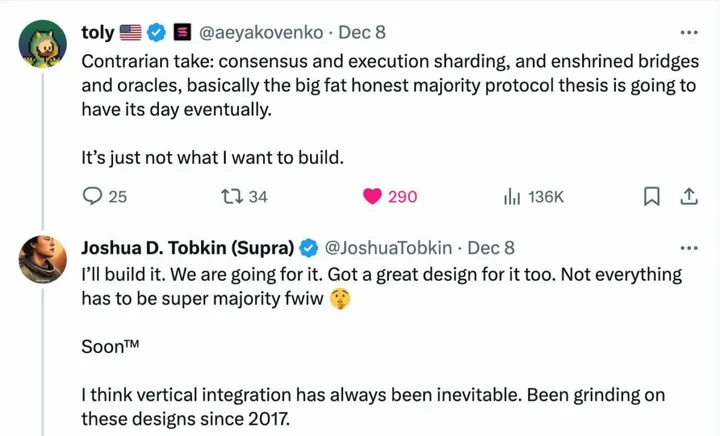Expand more options on Joshua Tobkin's reply

pos(688,247)
